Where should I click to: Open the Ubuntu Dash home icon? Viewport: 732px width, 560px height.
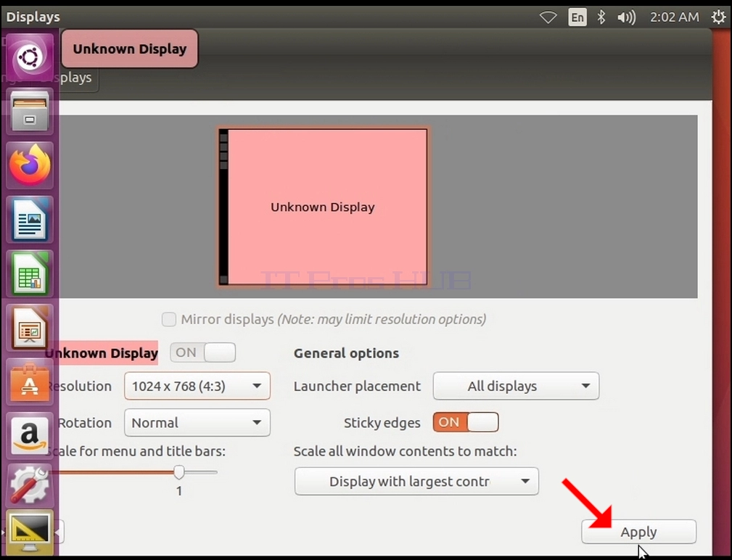(x=30, y=57)
